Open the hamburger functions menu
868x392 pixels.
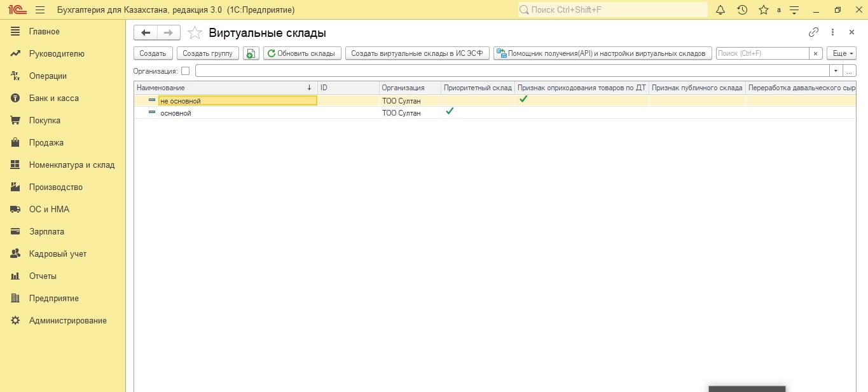coord(40,10)
